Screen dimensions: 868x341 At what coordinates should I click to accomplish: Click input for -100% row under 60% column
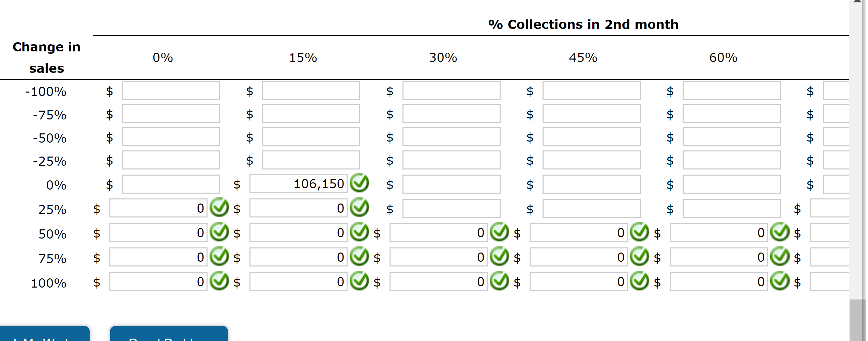(x=731, y=91)
